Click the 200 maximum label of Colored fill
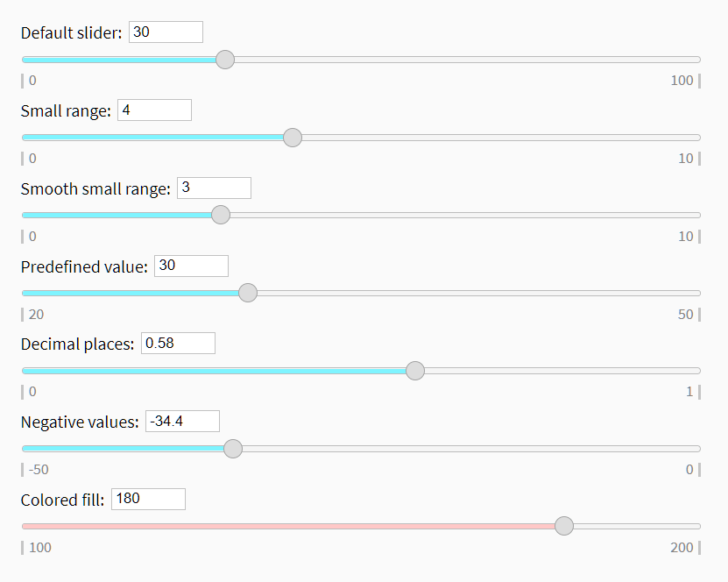The width and height of the screenshot is (728, 582). [682, 547]
